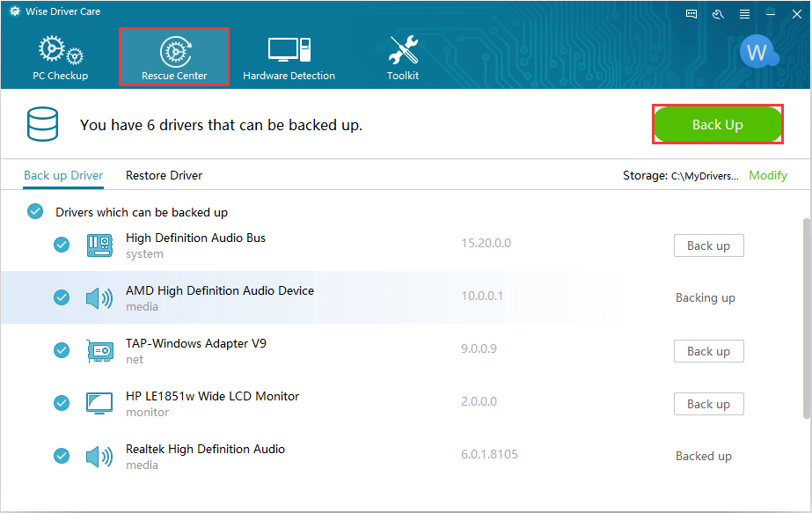Image resolution: width=812 pixels, height=513 pixels.
Task: Open the Toolkit section
Action: pyautogui.click(x=403, y=57)
